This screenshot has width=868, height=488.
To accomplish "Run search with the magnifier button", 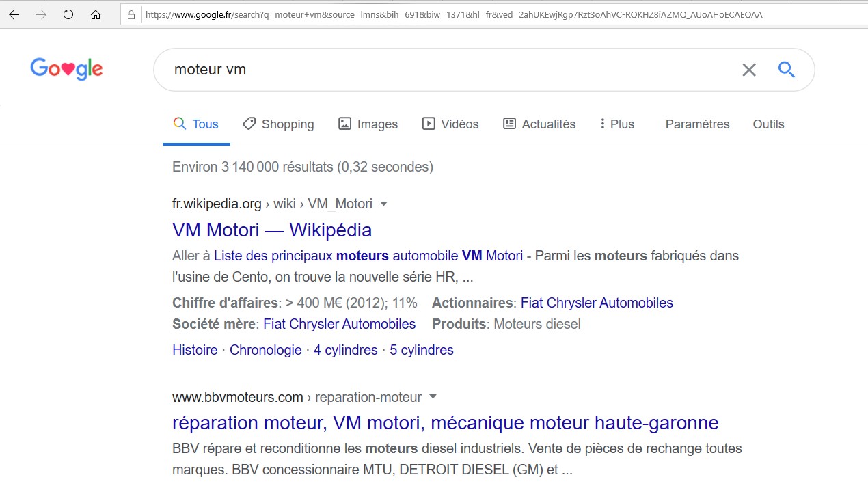I will click(787, 69).
